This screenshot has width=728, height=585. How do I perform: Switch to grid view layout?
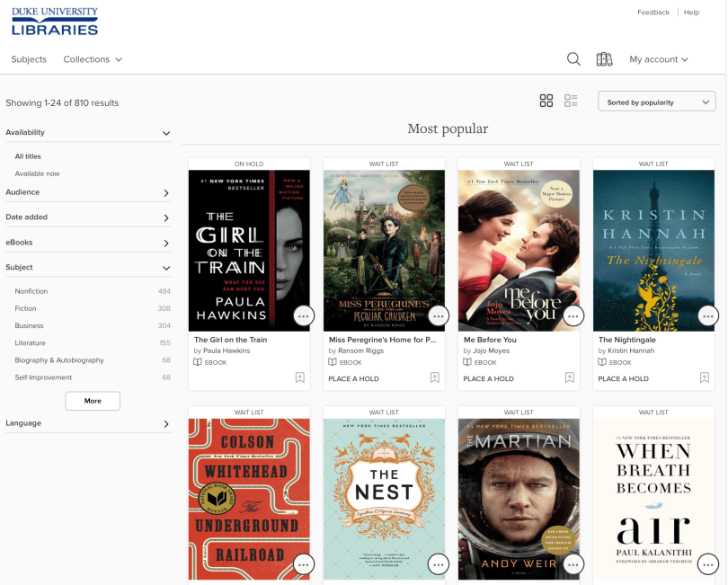point(546,101)
